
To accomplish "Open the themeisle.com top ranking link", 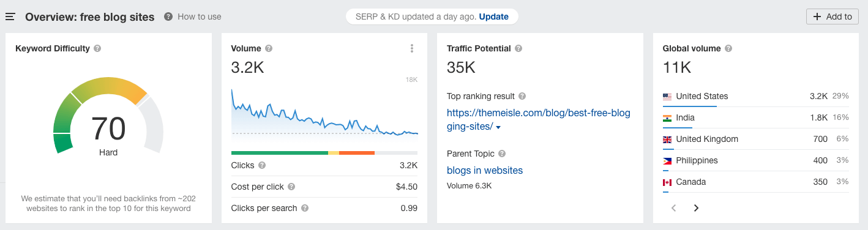I will coord(538,119).
